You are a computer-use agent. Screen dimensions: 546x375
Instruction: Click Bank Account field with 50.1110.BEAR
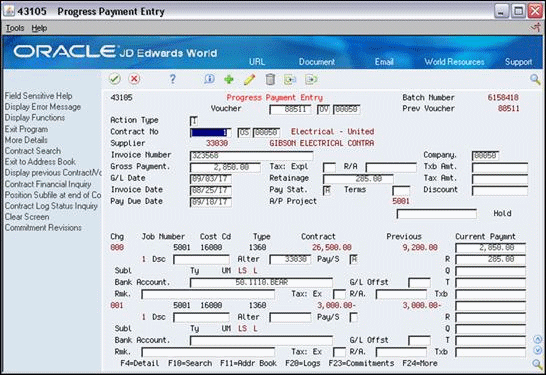(261, 282)
